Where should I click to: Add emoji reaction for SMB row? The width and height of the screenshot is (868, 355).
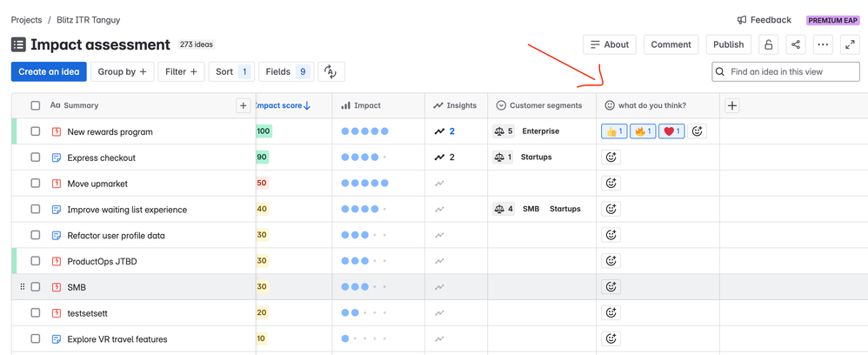click(611, 287)
